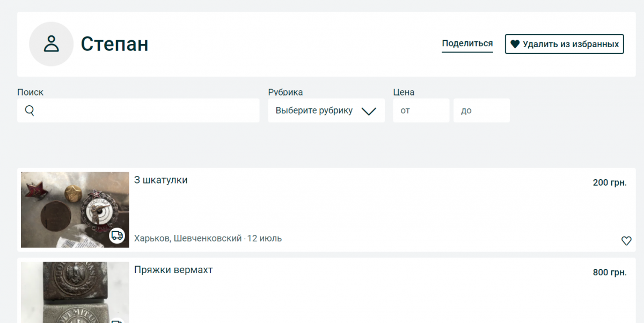Open the Поделиться share link

pos(467,43)
